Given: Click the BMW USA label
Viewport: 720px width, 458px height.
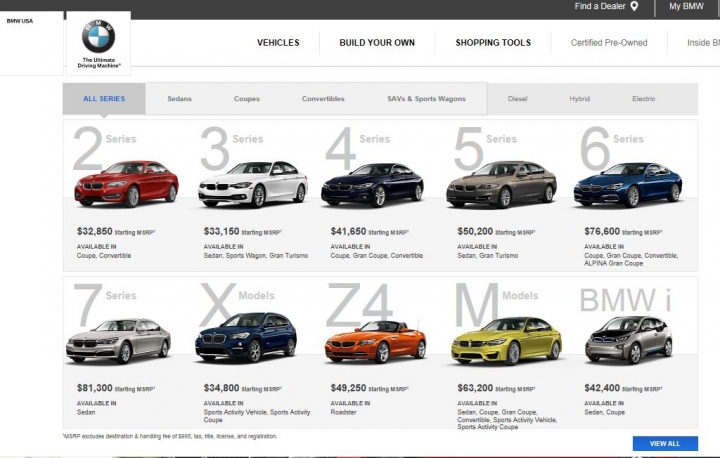Looking at the screenshot, I should (20, 21).
